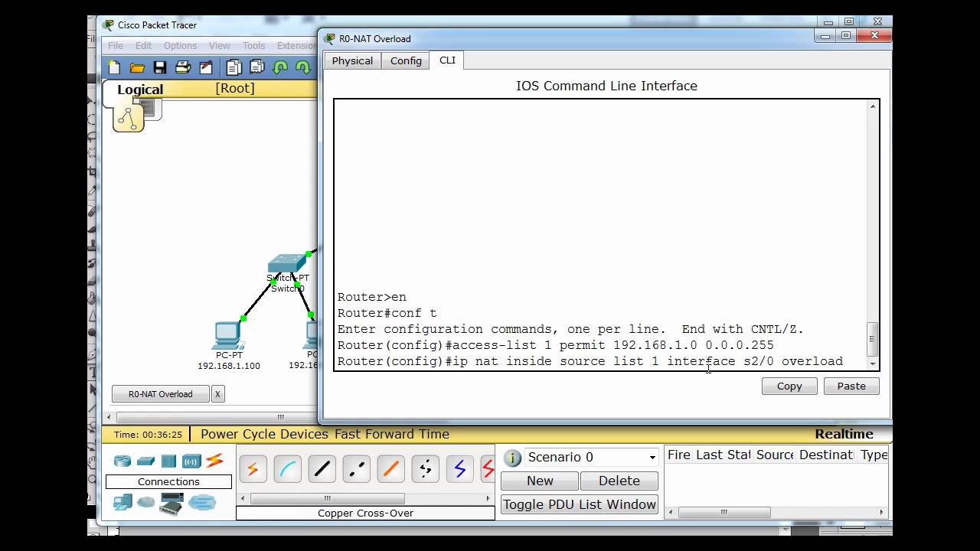Create a new file via toolbar icon
Screen dimensions: 980x551
(x=114, y=67)
